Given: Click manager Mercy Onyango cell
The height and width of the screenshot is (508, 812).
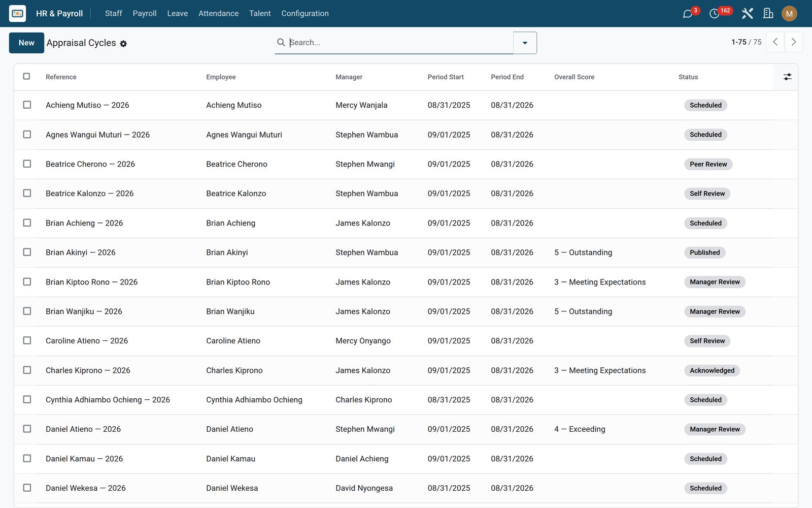Looking at the screenshot, I should click(363, 341).
